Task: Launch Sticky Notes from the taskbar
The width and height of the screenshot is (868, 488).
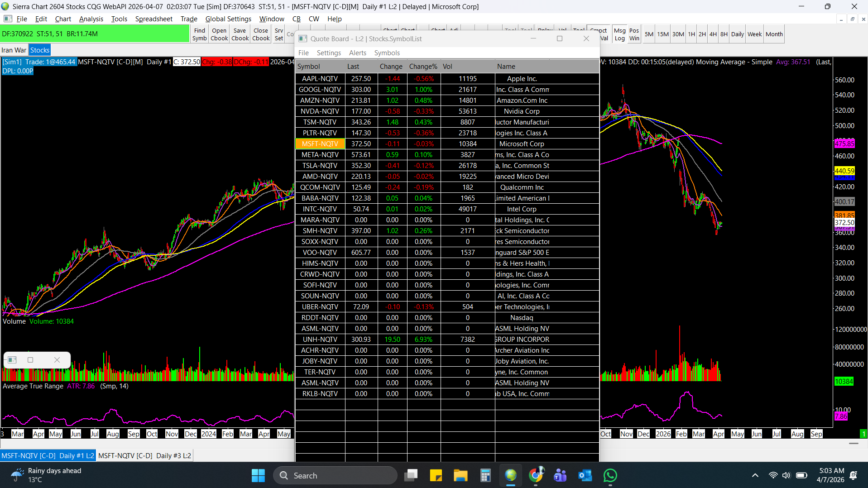Action: click(x=436, y=475)
